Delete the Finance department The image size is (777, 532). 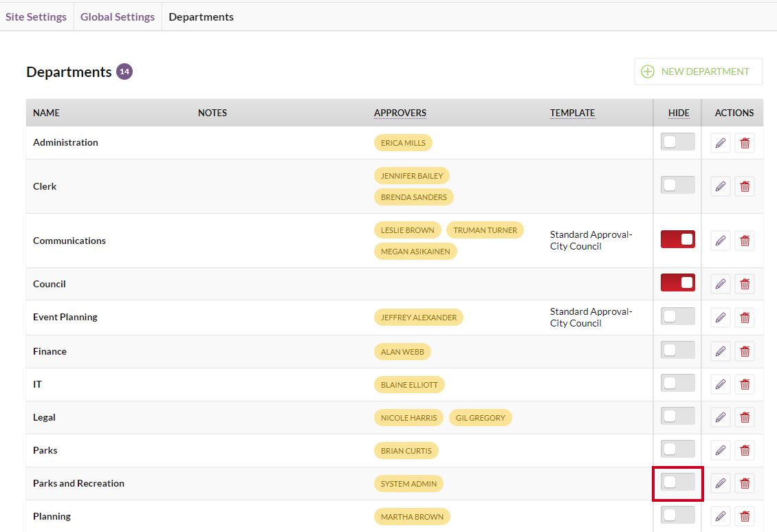745,351
